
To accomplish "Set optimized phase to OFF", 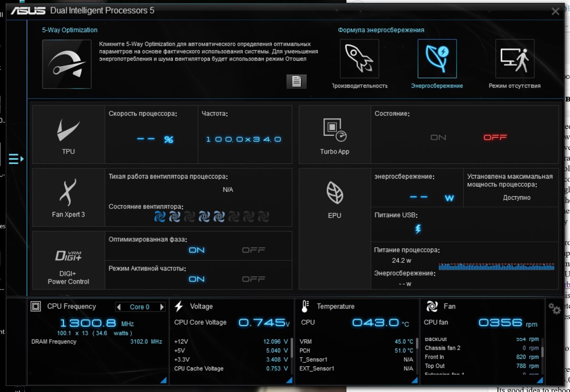I will 254,250.
